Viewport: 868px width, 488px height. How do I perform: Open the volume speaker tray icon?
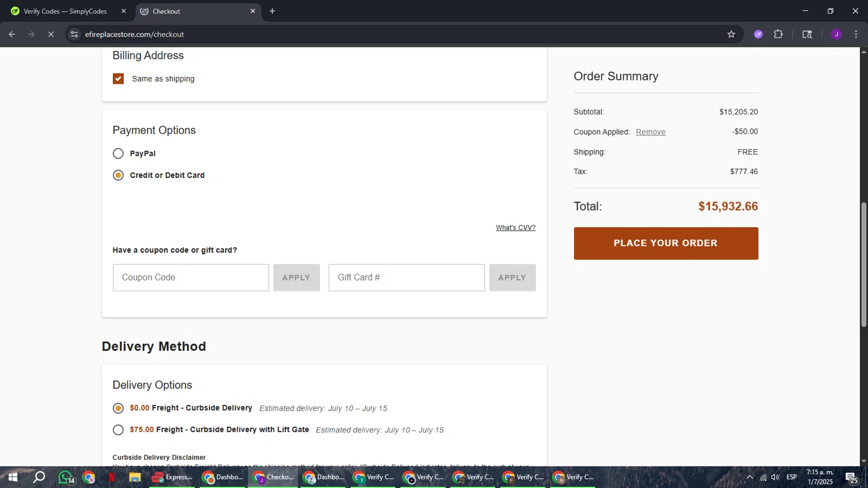pos(775,477)
